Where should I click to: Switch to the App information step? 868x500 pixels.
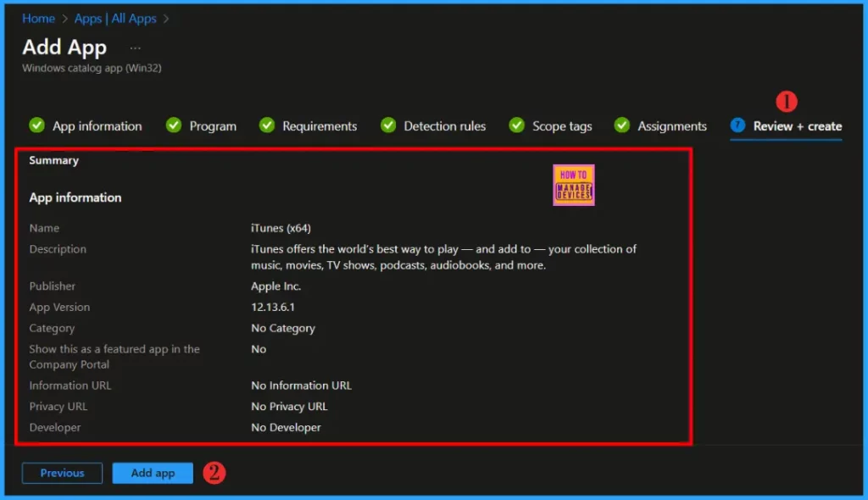[x=97, y=126]
